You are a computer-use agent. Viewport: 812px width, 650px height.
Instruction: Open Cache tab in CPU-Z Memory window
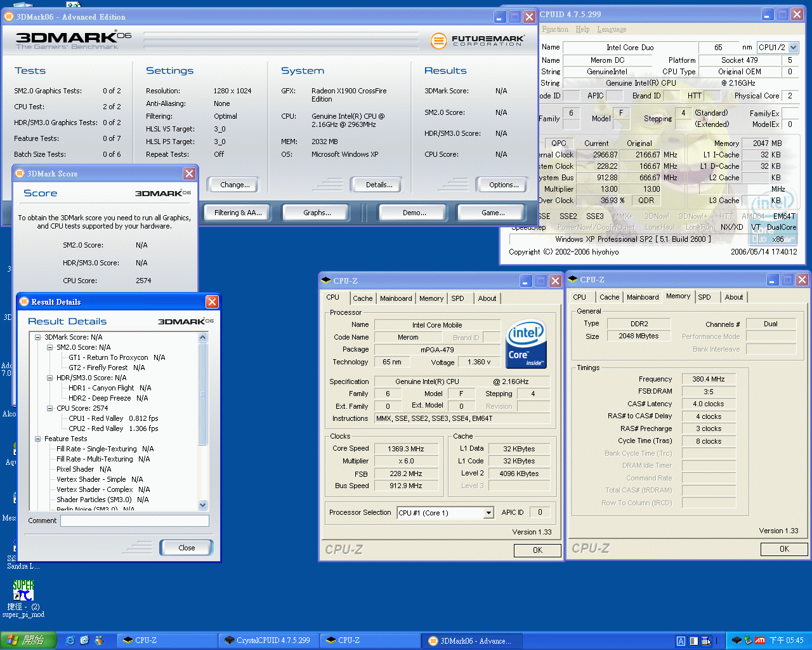[x=609, y=297]
